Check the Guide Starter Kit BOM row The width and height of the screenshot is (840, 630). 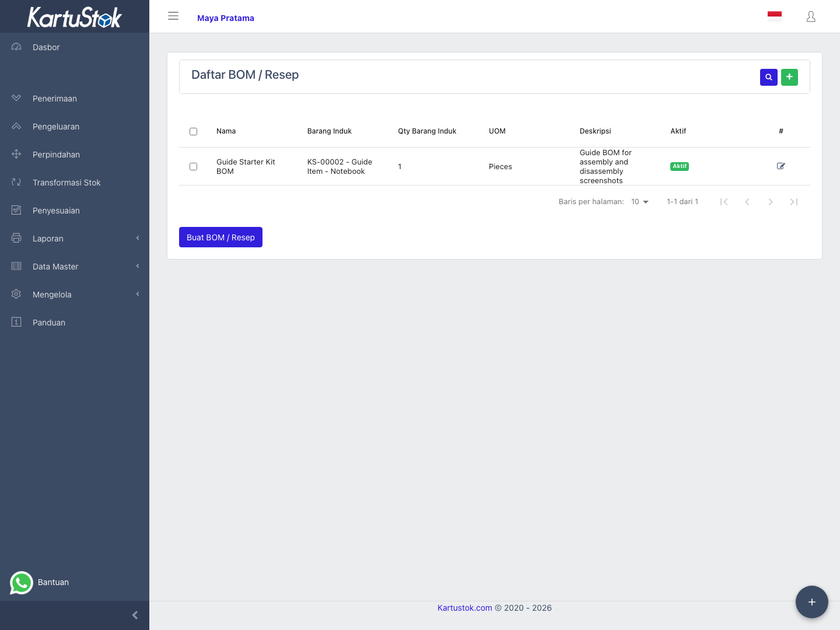(193, 166)
